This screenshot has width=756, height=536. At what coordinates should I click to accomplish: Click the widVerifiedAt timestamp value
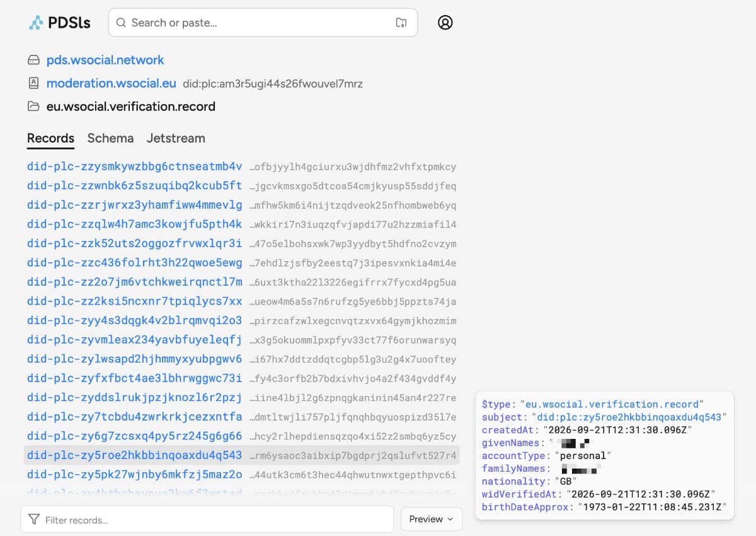(641, 494)
